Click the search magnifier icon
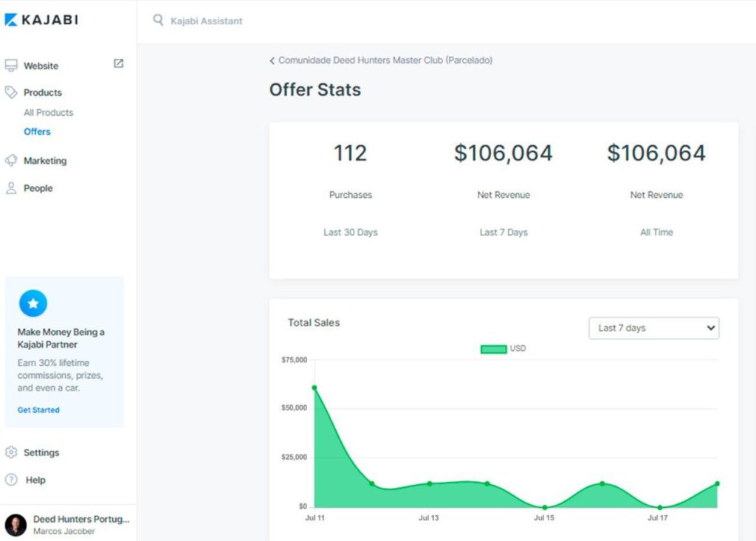 pyautogui.click(x=158, y=20)
